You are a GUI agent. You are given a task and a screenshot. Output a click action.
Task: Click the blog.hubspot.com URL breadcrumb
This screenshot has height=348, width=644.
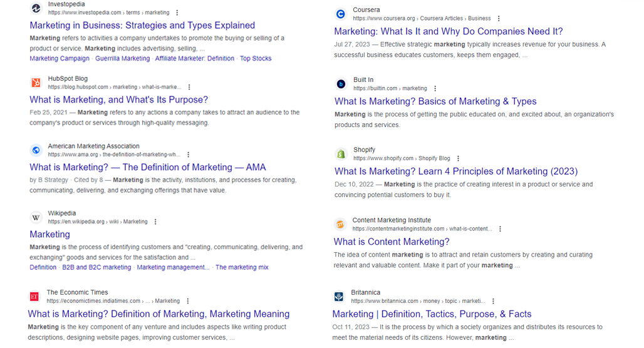(x=114, y=87)
